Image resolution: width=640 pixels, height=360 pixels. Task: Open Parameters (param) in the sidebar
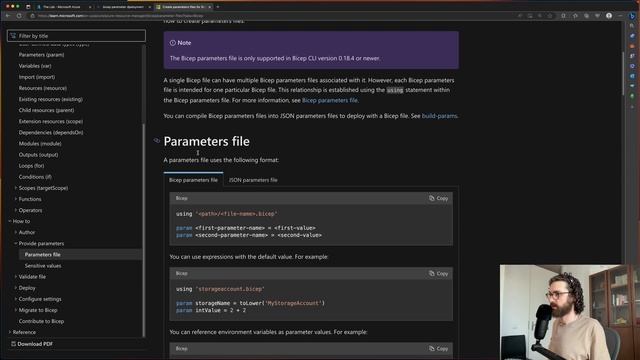click(41, 55)
